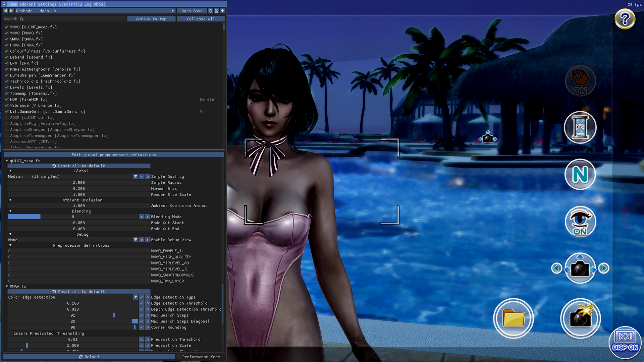Screen dimensions: 644x362
Task: Click the hourglass icon
Action: (580, 127)
